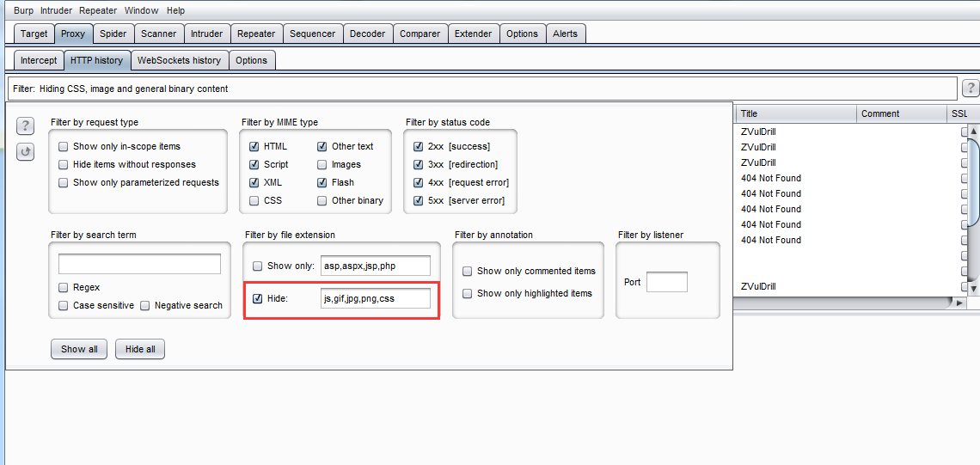
Task: Switch to the Alerts tab
Action: [566, 34]
